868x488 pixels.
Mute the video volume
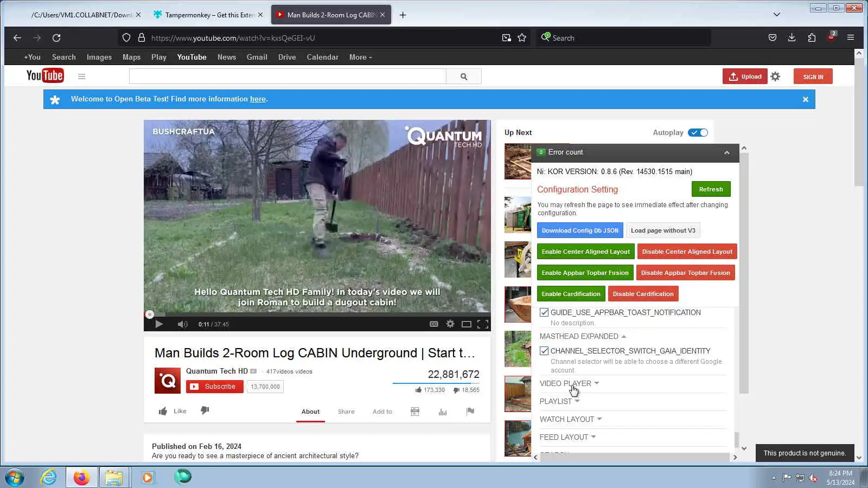[x=182, y=324]
